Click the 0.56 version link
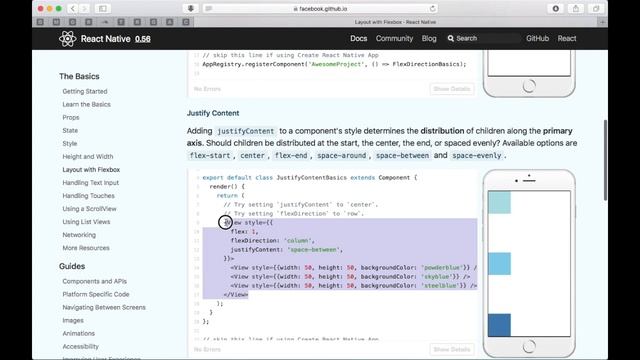Image resolution: width=640 pixels, height=360 pixels. point(143,39)
